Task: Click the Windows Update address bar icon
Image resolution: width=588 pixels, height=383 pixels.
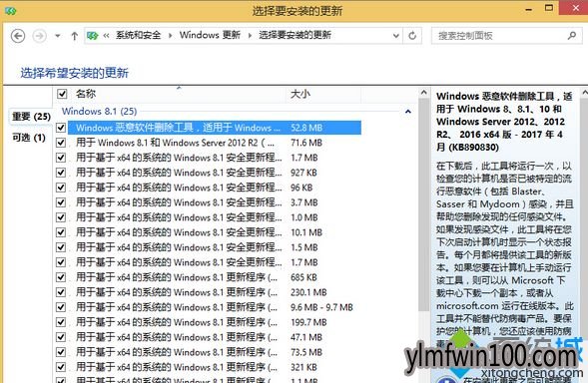Action: point(92,36)
